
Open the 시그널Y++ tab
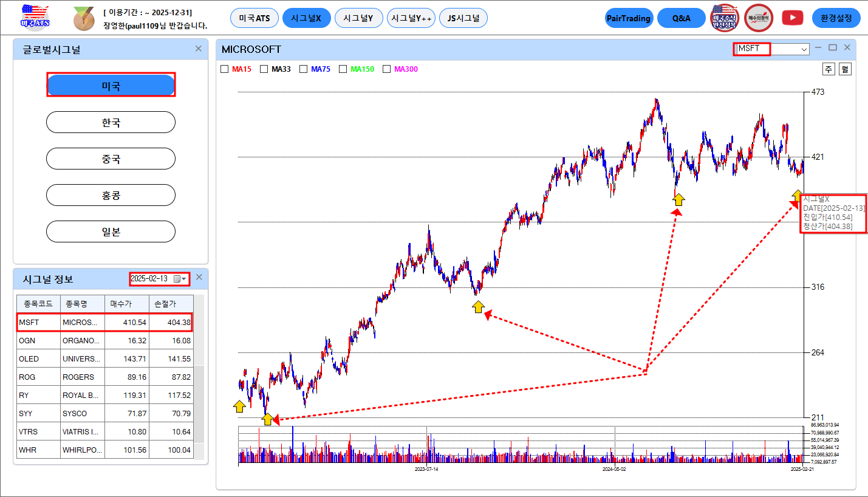coord(411,18)
